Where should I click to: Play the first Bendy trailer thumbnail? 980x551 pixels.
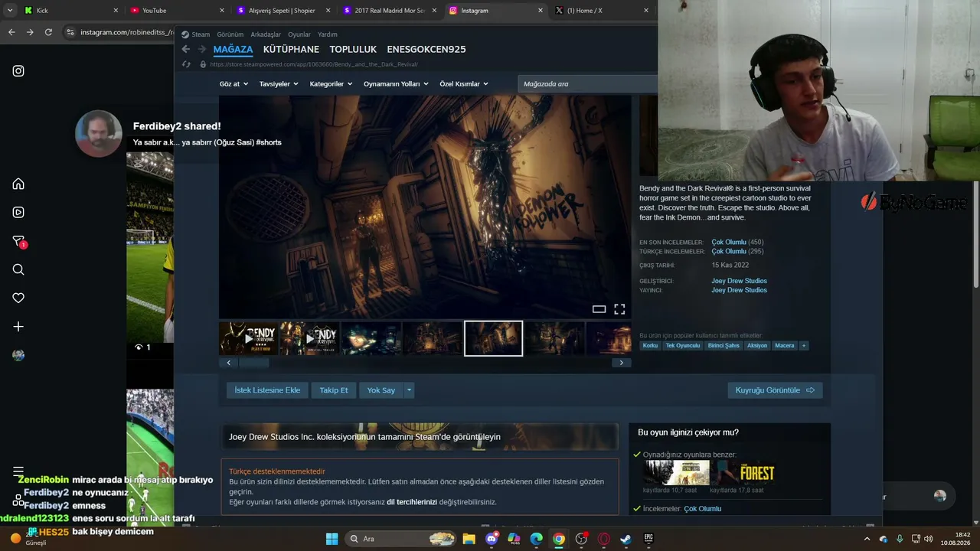tap(248, 338)
